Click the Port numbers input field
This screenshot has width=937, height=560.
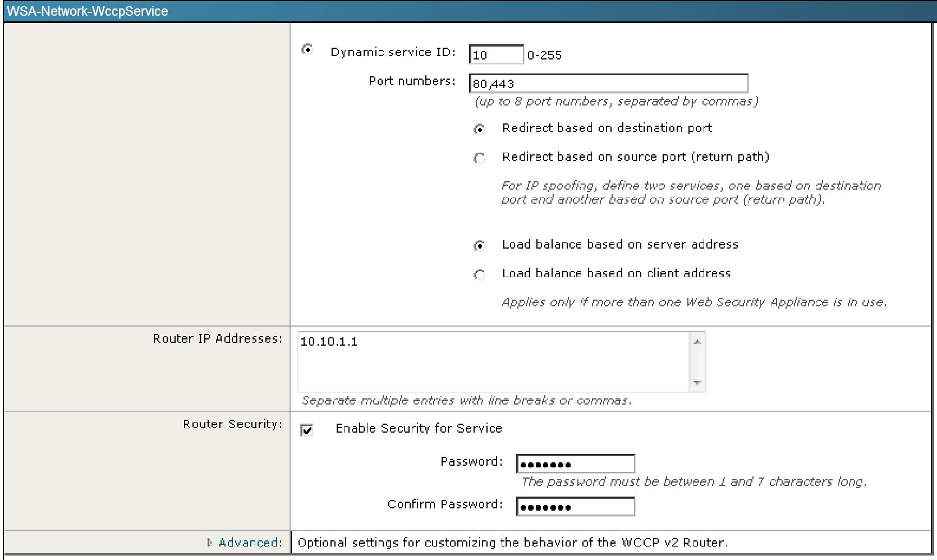tap(608, 83)
